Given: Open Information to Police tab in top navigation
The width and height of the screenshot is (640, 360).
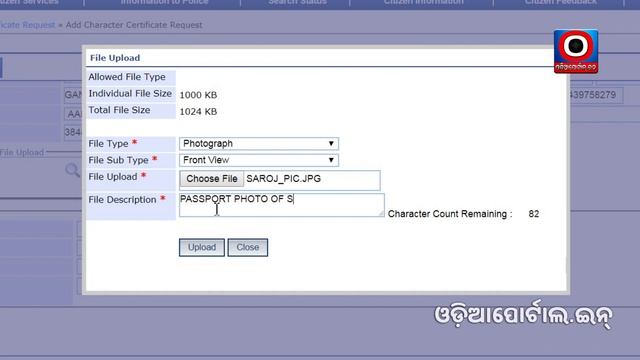Looking at the screenshot, I should tap(164, 2).
